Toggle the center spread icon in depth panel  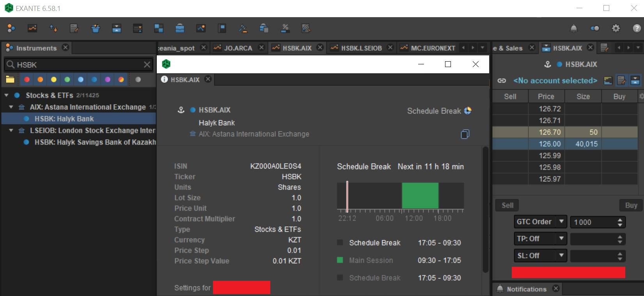click(635, 81)
